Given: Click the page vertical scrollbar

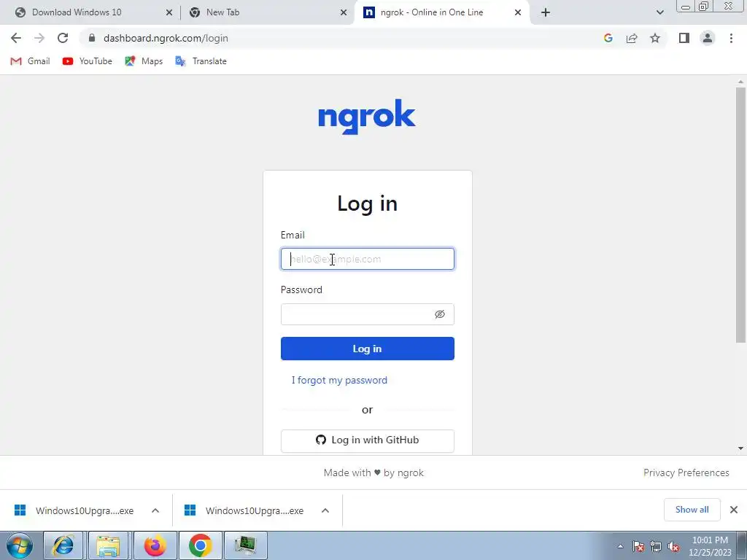Looking at the screenshot, I should point(740,214).
